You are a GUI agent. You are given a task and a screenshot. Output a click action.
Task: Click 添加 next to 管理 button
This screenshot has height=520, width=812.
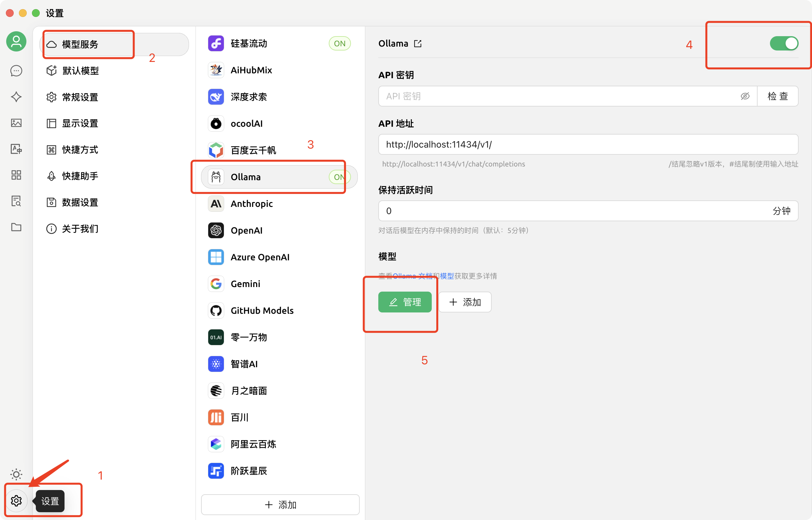coord(465,302)
